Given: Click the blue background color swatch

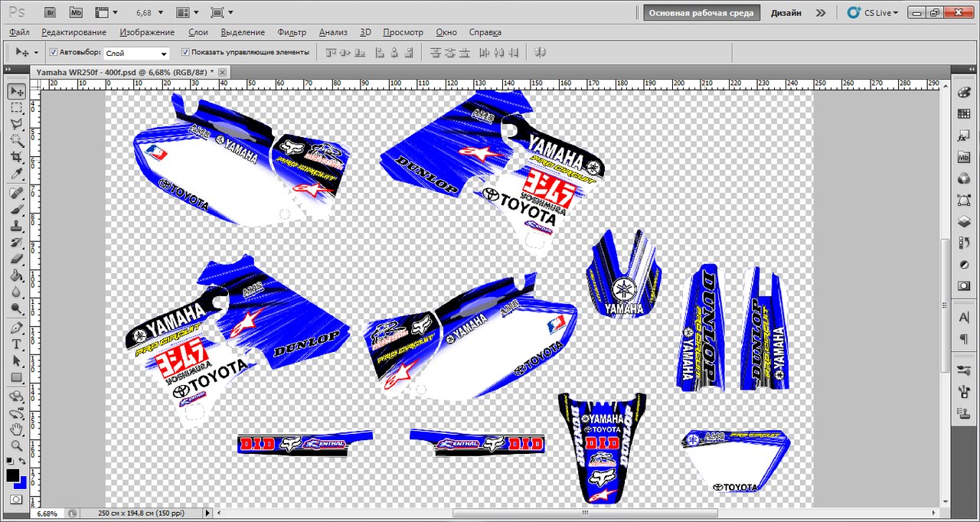Looking at the screenshot, I should [23, 483].
